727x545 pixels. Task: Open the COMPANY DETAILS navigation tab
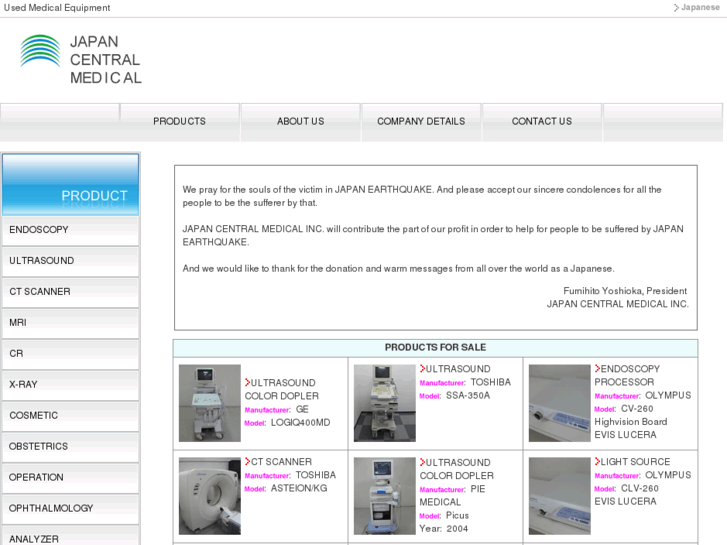pyautogui.click(x=421, y=122)
